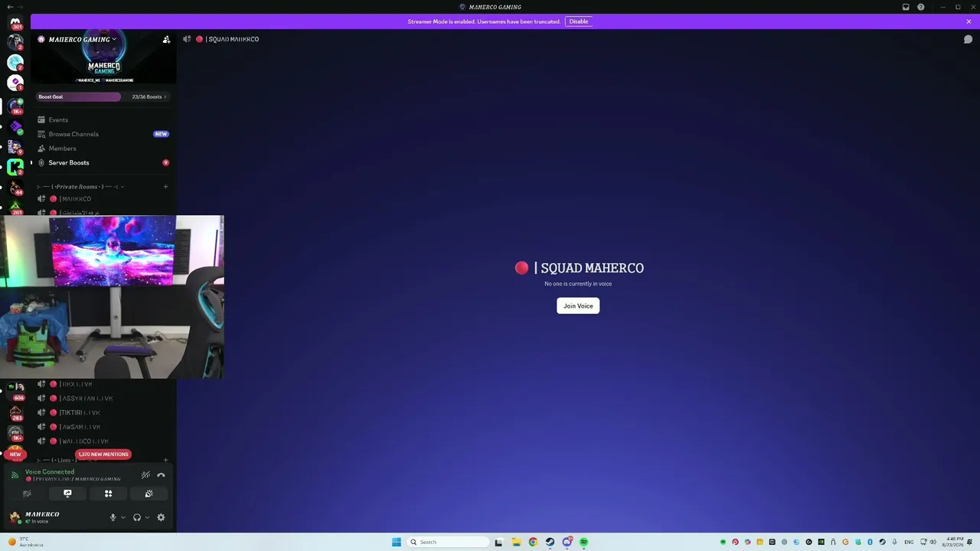
Task: Mute the microphone
Action: click(113, 517)
